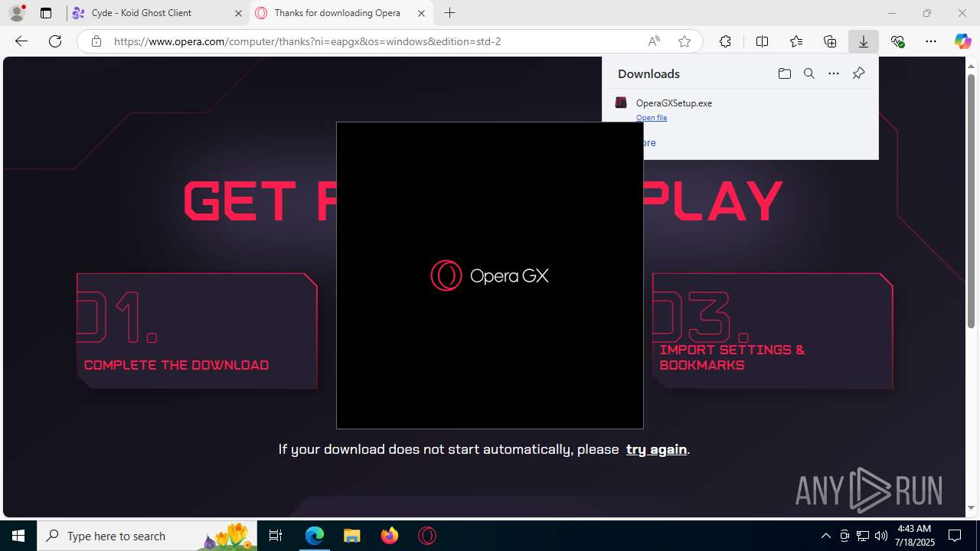
Task: Open a new browser tab
Action: [450, 13]
